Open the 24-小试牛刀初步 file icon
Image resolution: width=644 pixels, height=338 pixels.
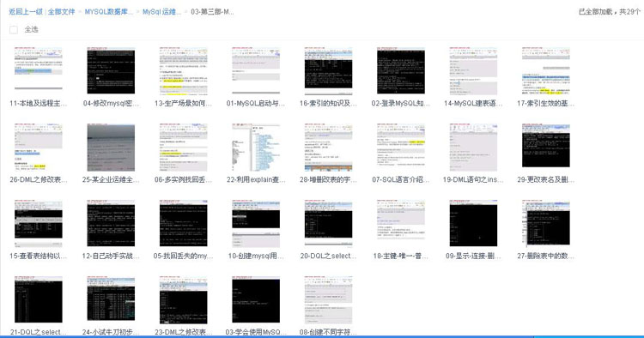point(111,300)
